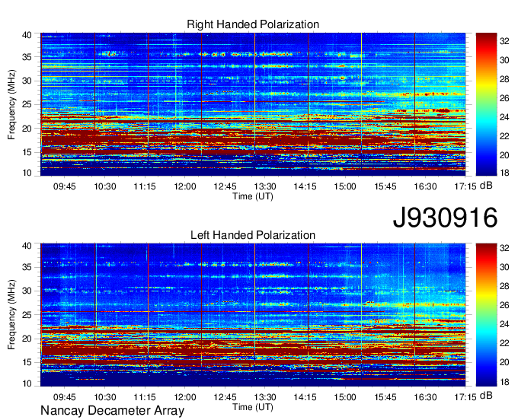The image size is (518, 420).
Task: Click 12:45 time tick under Right Handed plot
Action: pos(225,186)
